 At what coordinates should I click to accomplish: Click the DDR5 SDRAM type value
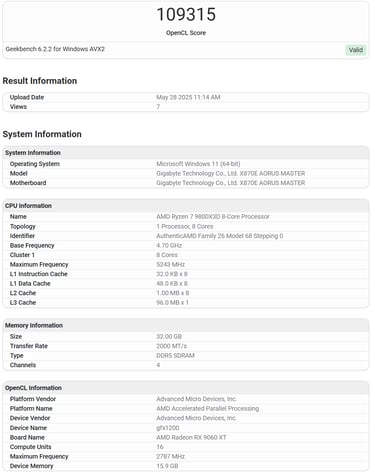(x=175, y=356)
